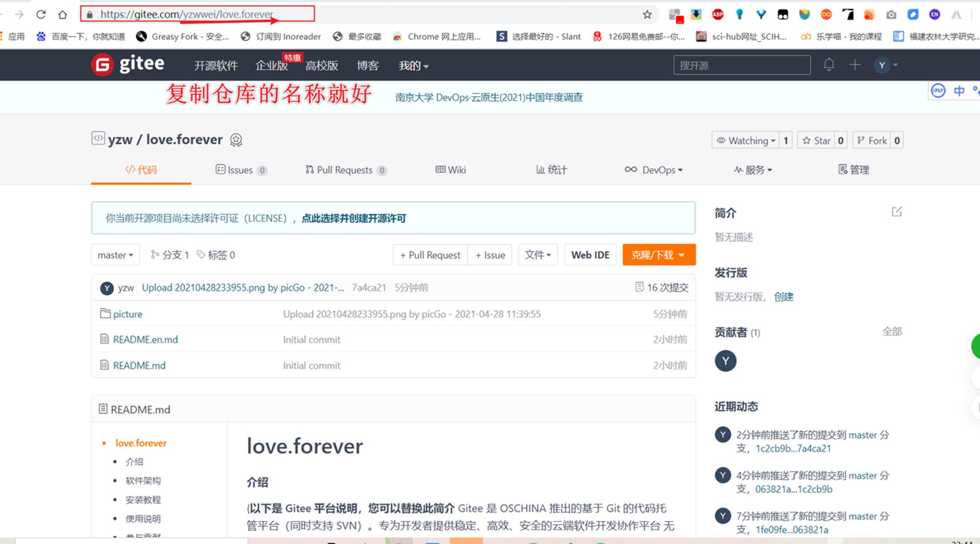Click the 南京大学 DevOps survey banner link
Screen dimensions: 980x544
click(x=489, y=97)
